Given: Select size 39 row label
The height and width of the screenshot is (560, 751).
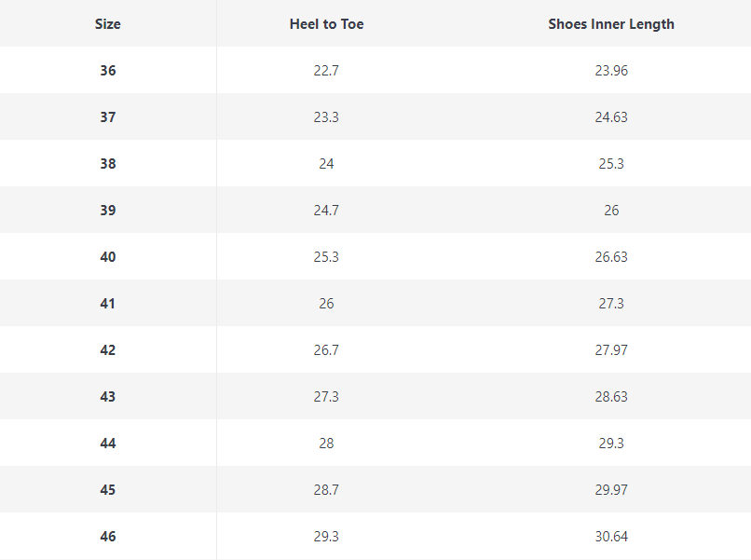Looking at the screenshot, I should click(108, 211).
